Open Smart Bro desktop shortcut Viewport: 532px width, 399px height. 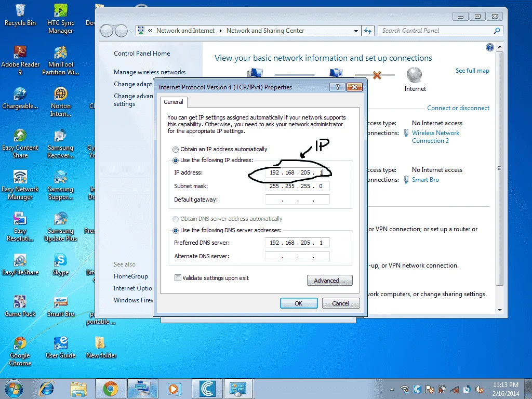click(60, 306)
